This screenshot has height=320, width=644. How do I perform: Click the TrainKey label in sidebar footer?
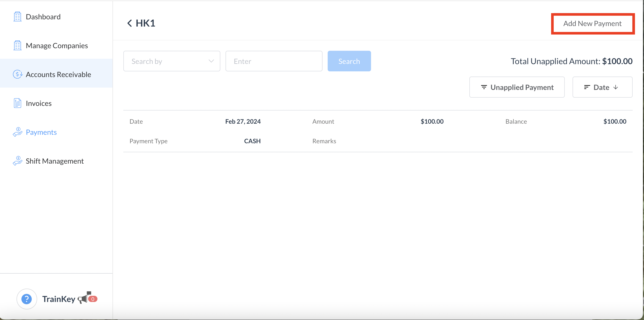[59, 299]
